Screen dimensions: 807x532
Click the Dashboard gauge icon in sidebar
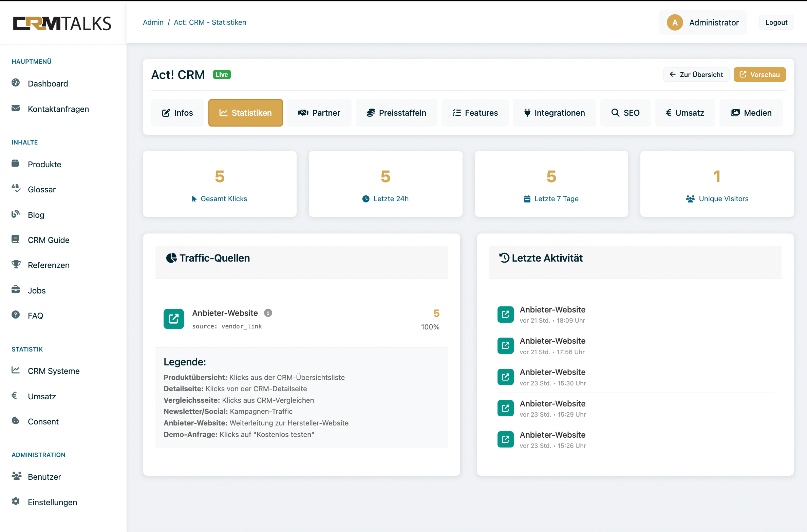16,83
